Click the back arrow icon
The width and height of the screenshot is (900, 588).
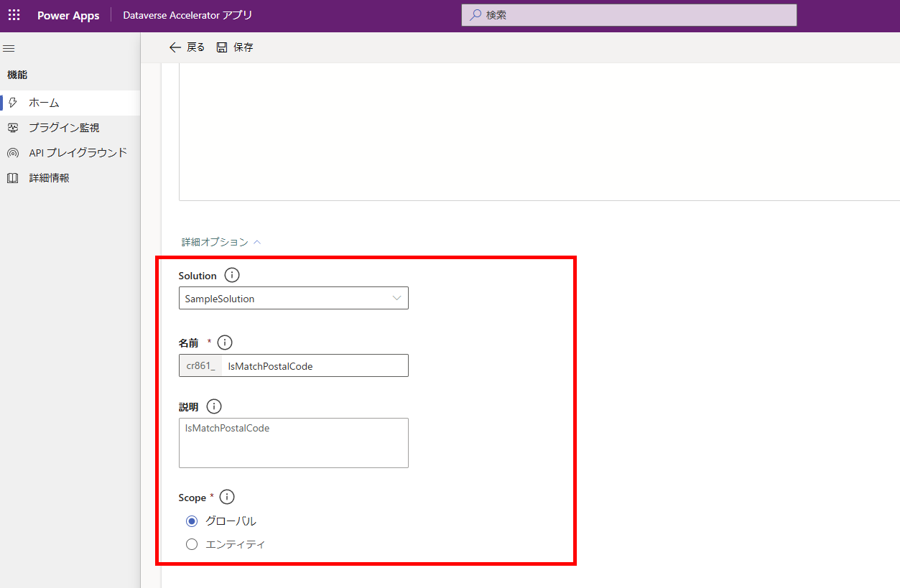tap(175, 47)
